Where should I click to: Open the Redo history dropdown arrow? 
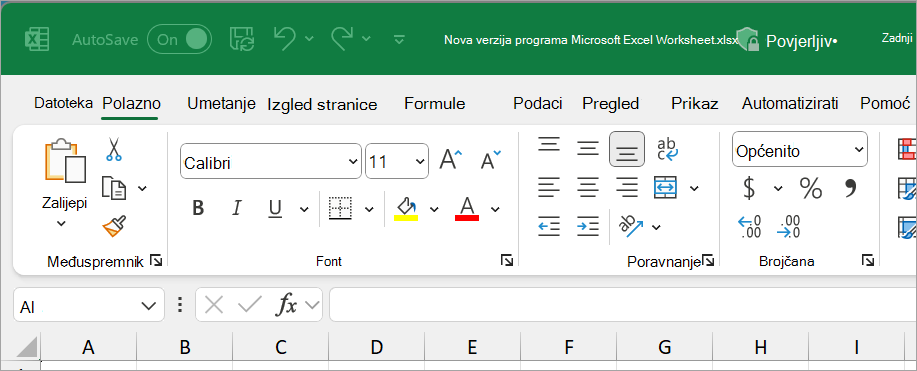[366, 39]
